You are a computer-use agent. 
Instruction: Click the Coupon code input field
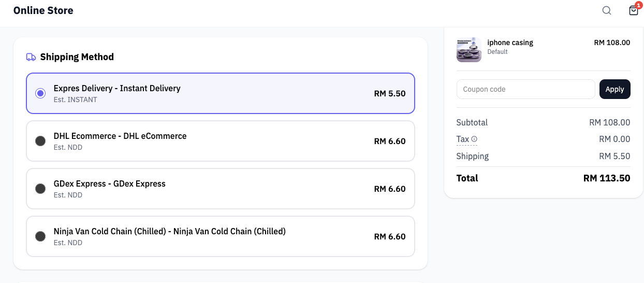(x=525, y=89)
